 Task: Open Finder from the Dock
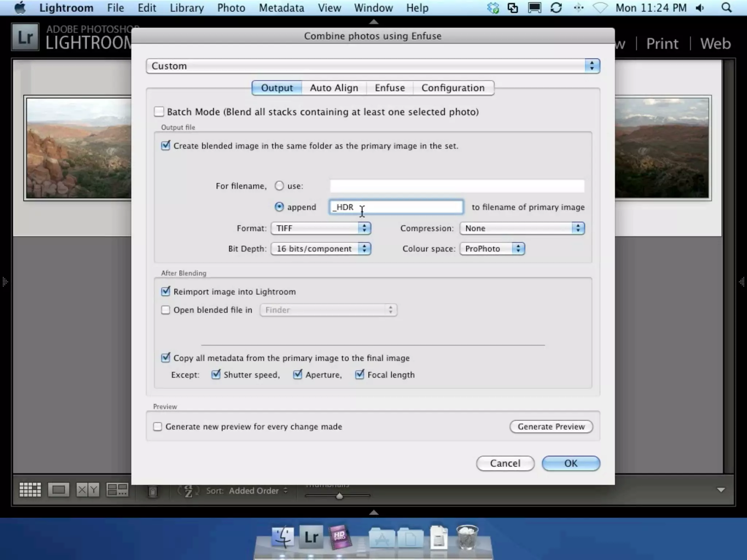coord(283,537)
